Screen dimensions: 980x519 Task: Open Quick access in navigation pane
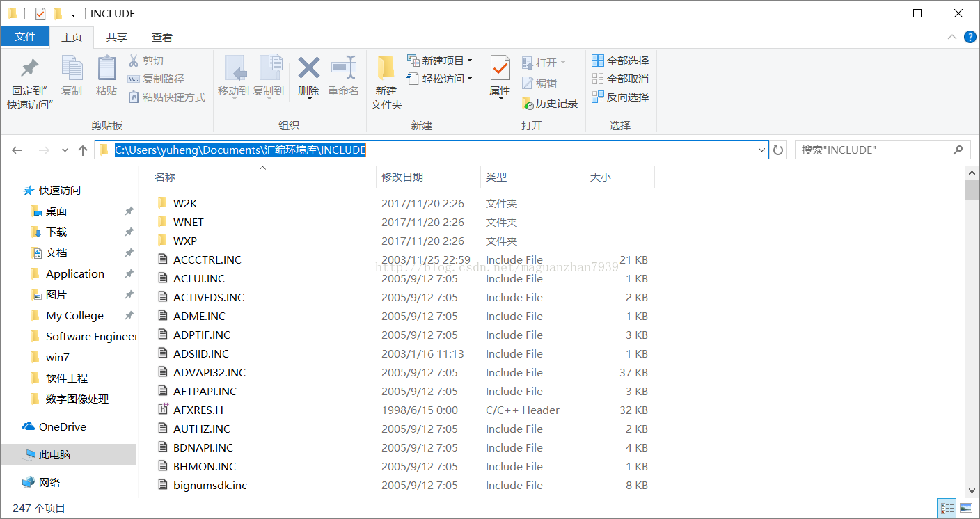click(x=52, y=190)
